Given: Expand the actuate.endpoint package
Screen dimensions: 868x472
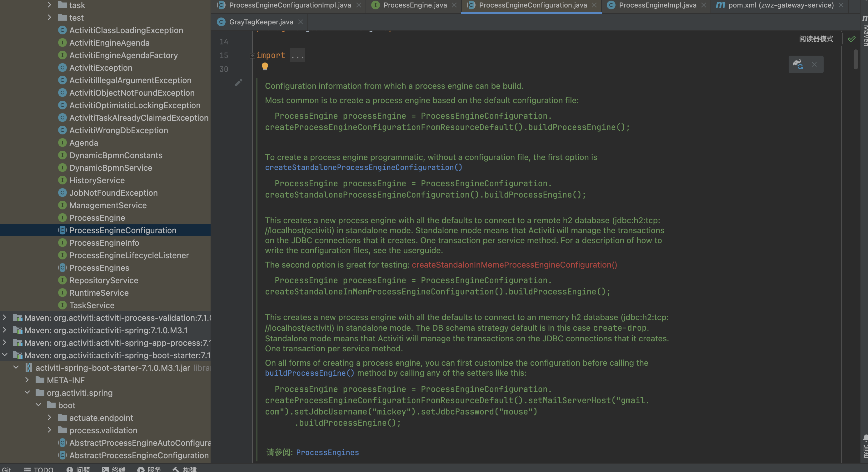Looking at the screenshot, I should (50, 417).
